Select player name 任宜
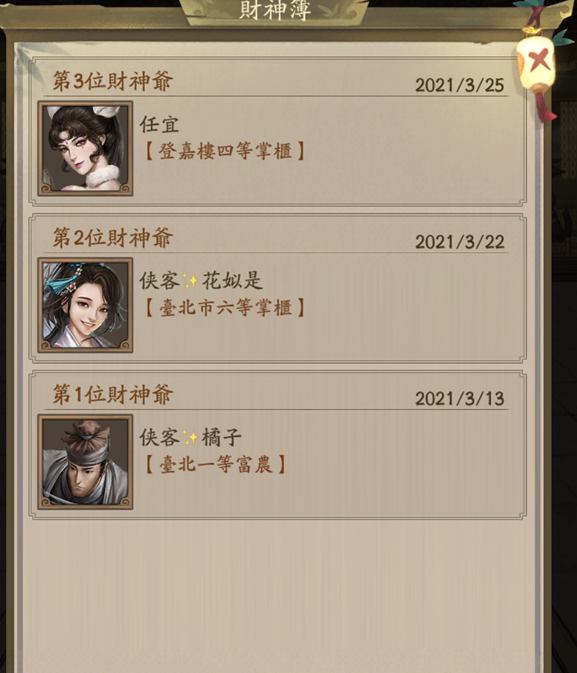Screen dimensions: 577x673 tap(159, 124)
